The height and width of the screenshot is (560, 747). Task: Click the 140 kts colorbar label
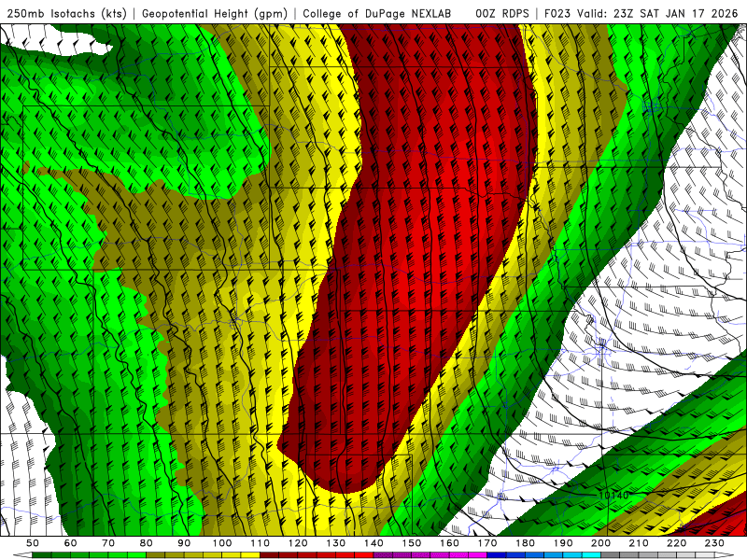point(373,543)
